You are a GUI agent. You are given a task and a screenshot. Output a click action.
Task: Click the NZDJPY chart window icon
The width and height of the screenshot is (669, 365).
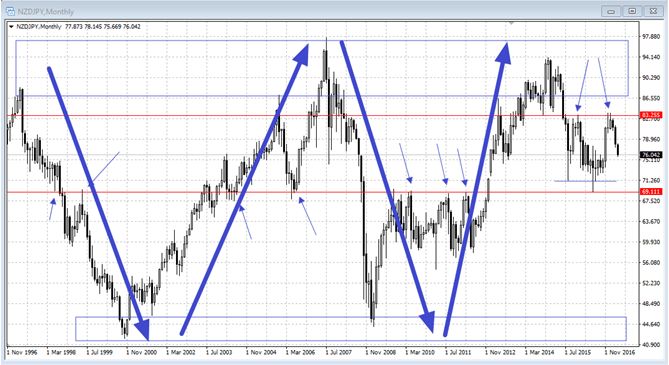(x=10, y=11)
